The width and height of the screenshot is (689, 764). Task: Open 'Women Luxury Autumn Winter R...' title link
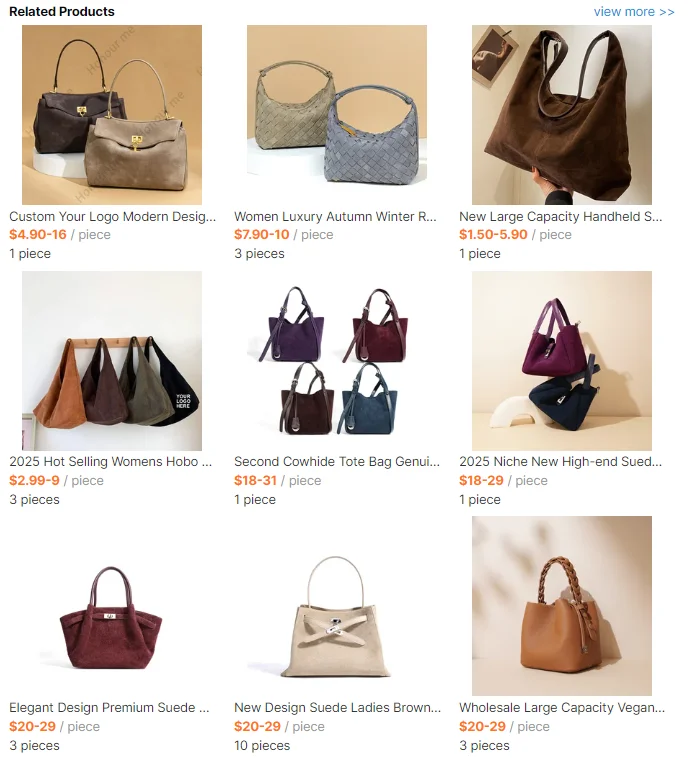pyautogui.click(x=335, y=217)
